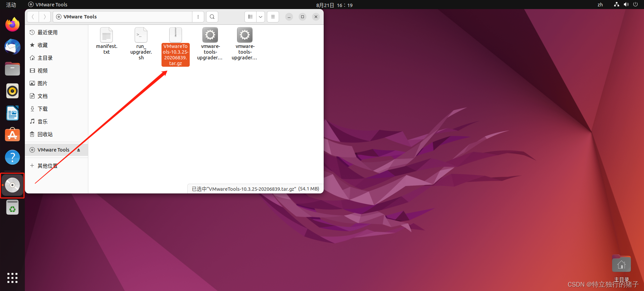Image resolution: width=644 pixels, height=291 pixels.
Task: Eject the VMware Tools disc
Action: pos(79,150)
